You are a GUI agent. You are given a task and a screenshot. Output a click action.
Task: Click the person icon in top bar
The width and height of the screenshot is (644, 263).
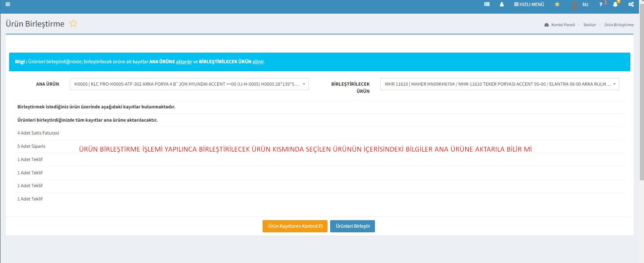pyautogui.click(x=502, y=5)
